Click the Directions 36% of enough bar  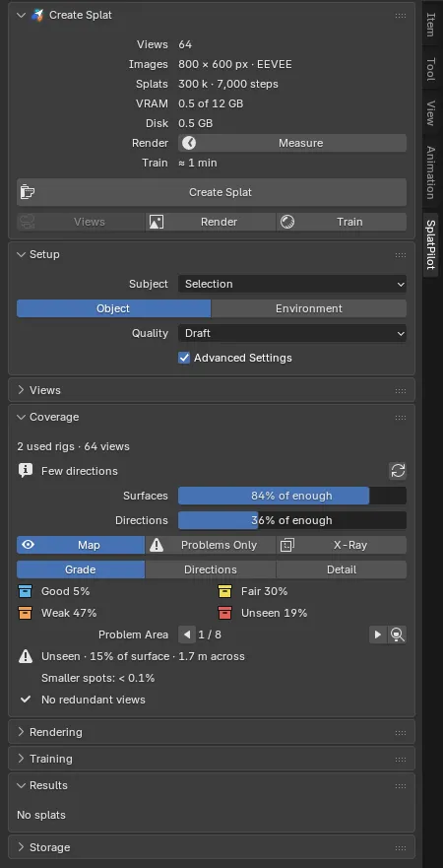[292, 520]
